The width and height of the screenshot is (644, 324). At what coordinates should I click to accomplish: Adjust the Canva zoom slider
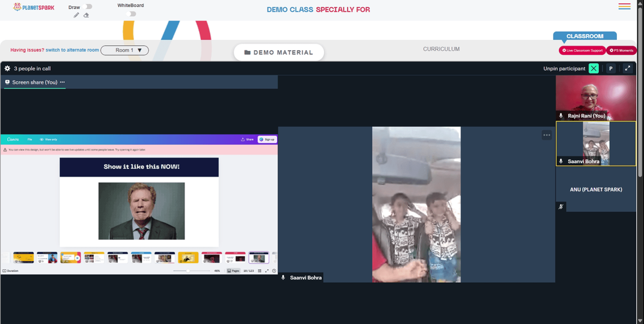point(191,271)
